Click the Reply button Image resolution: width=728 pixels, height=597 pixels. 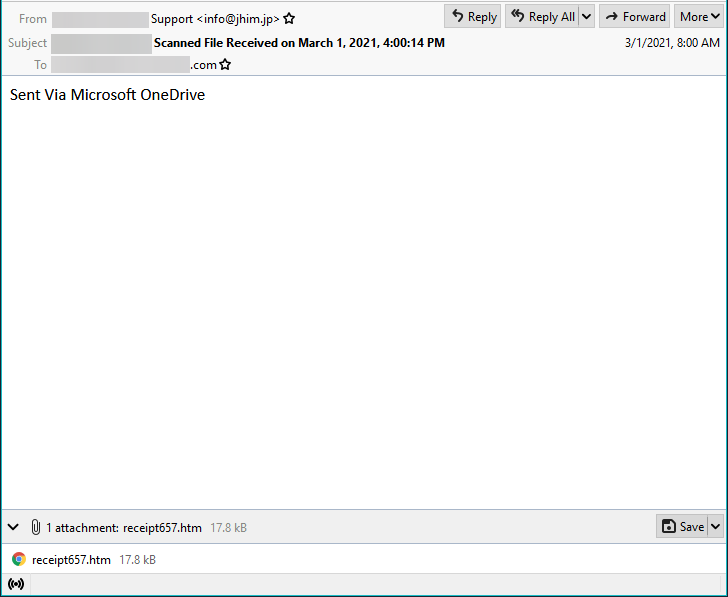(x=472, y=16)
